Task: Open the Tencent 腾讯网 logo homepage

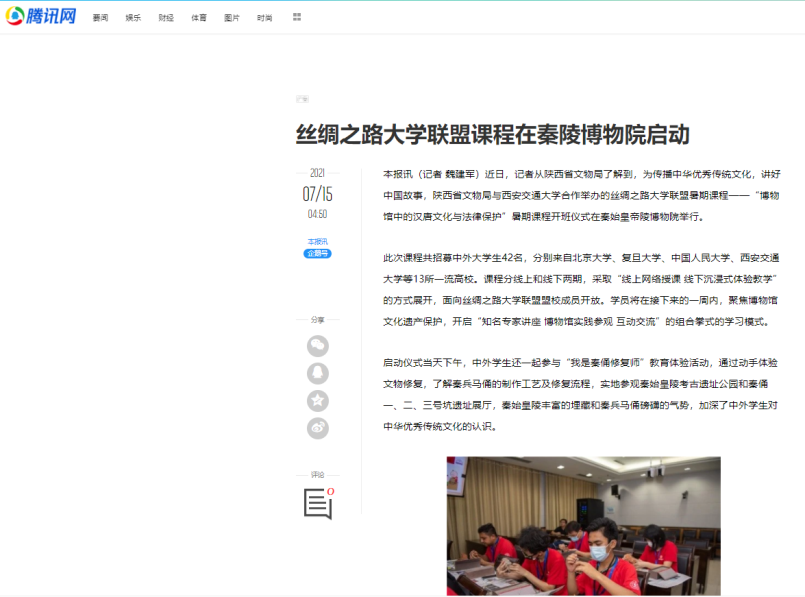Action: (x=41, y=16)
